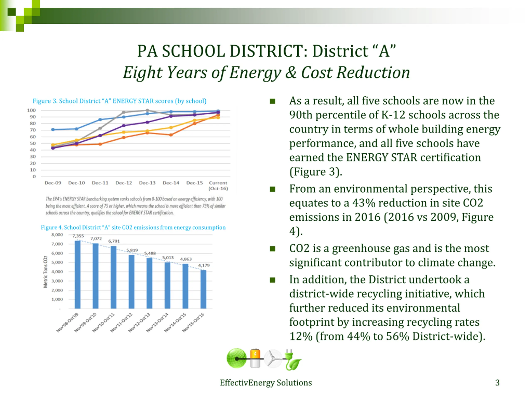
Task: Click the 'Metric Tons CO2' axis title
Action: click(x=46, y=272)
